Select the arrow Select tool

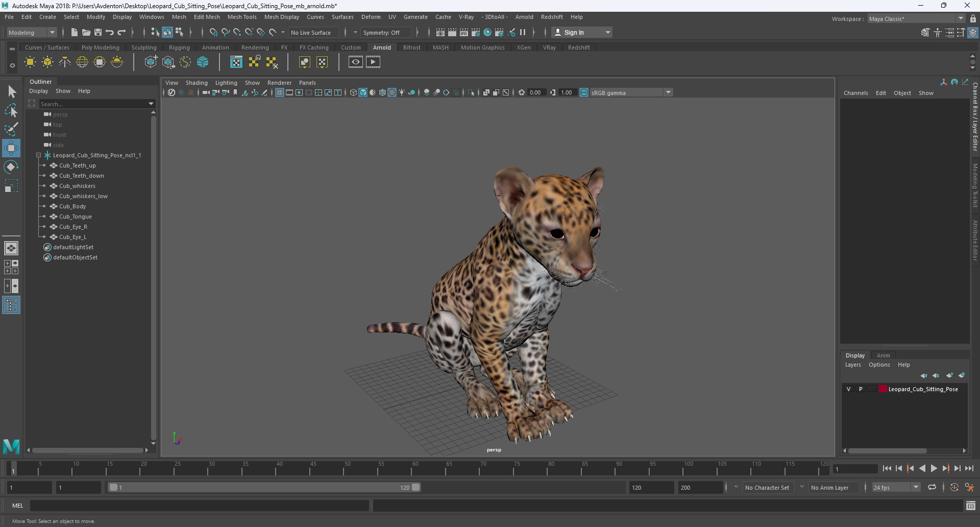pos(12,92)
